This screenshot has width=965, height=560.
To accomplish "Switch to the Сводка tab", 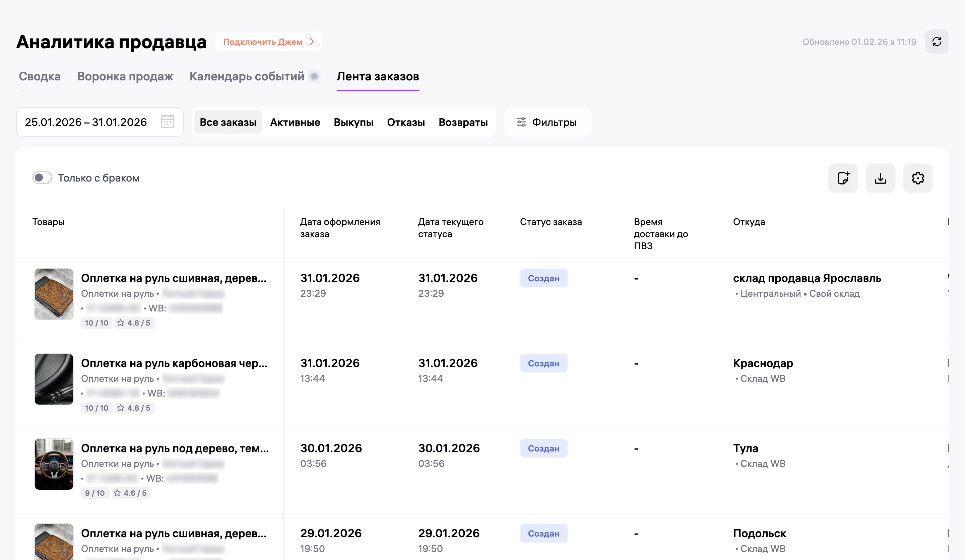I will 40,76.
